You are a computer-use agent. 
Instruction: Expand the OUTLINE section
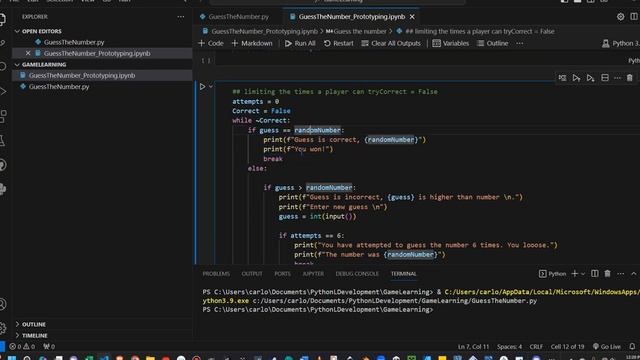click(34, 324)
